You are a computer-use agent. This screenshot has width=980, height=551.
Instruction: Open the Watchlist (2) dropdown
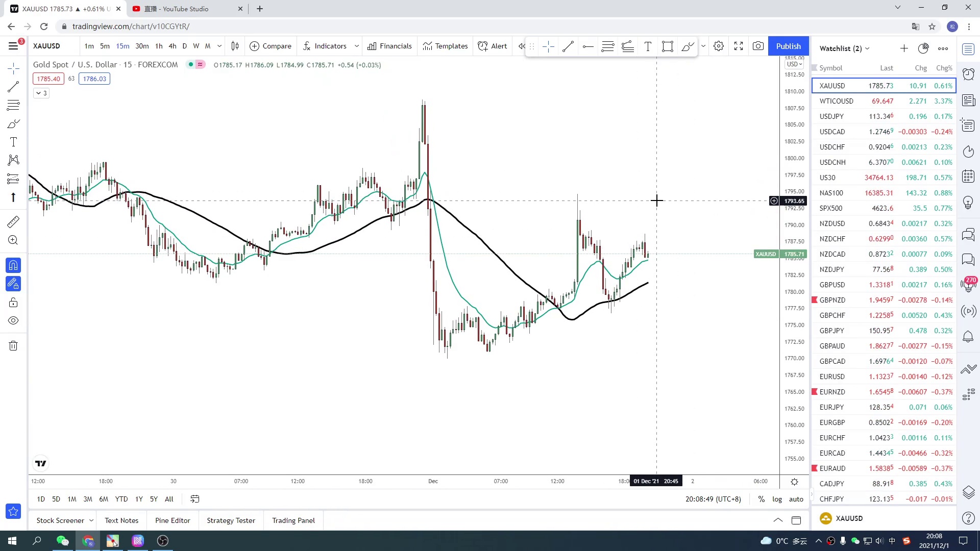[844, 48]
